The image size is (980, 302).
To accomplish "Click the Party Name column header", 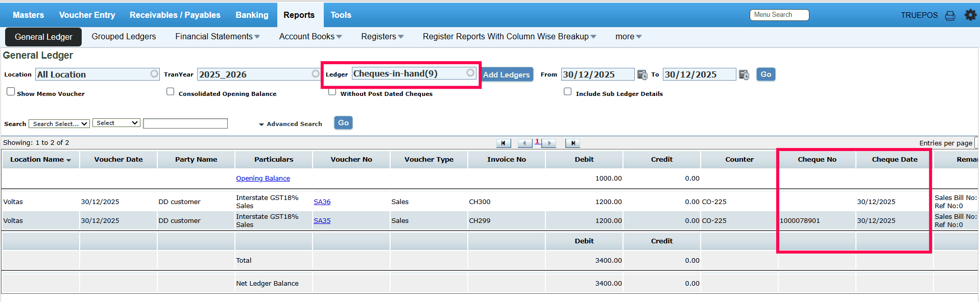I will coord(196,160).
